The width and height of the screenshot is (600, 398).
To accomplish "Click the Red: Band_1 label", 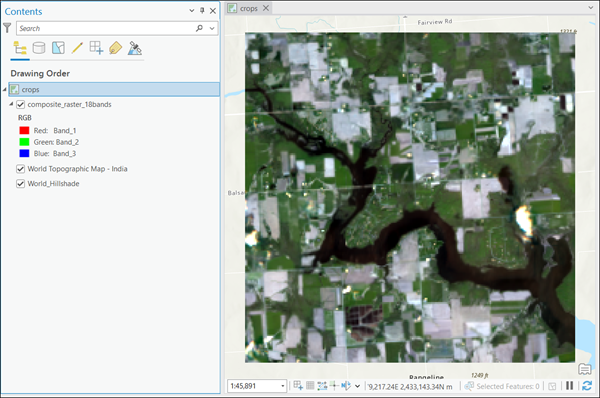I will coord(55,130).
